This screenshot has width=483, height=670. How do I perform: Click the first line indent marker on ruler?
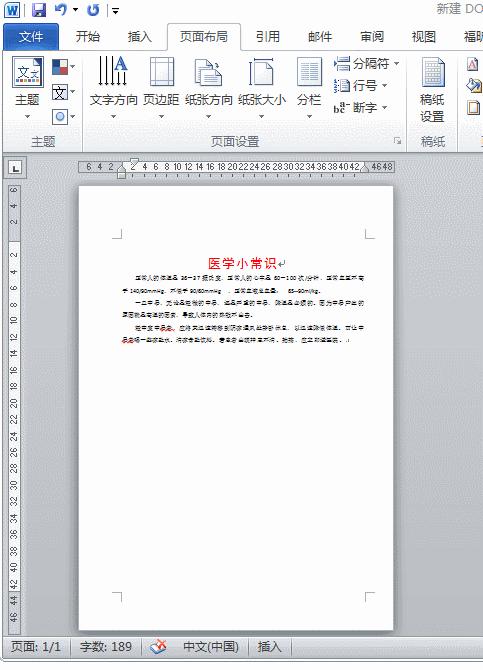[x=134, y=162]
